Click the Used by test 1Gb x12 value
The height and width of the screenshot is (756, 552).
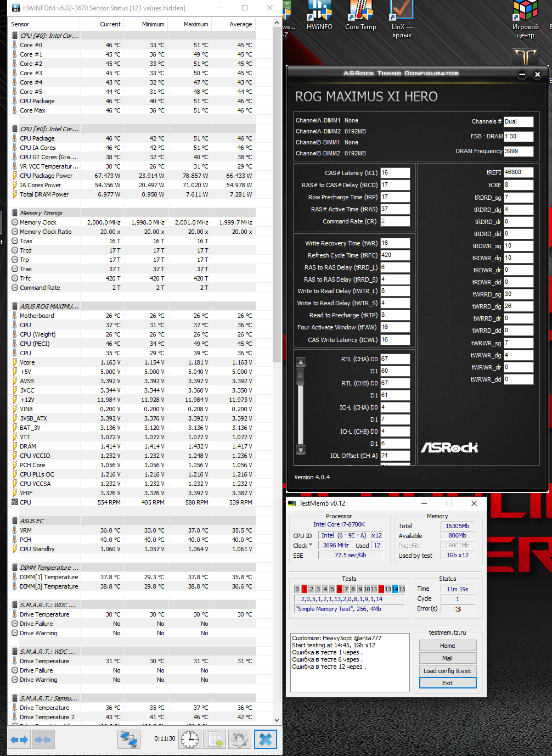tap(458, 556)
